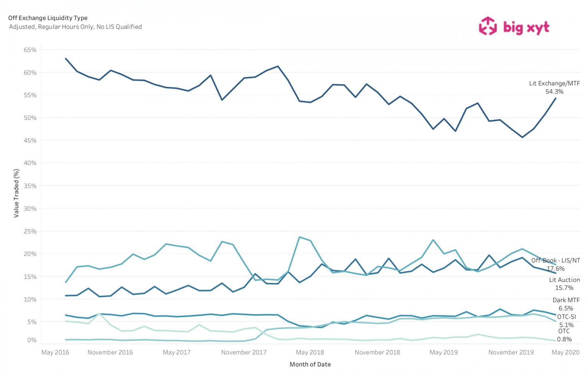This screenshot has width=588, height=376.
Task: Select the Off Exchange Liquidity Type title
Action: pyautogui.click(x=48, y=18)
